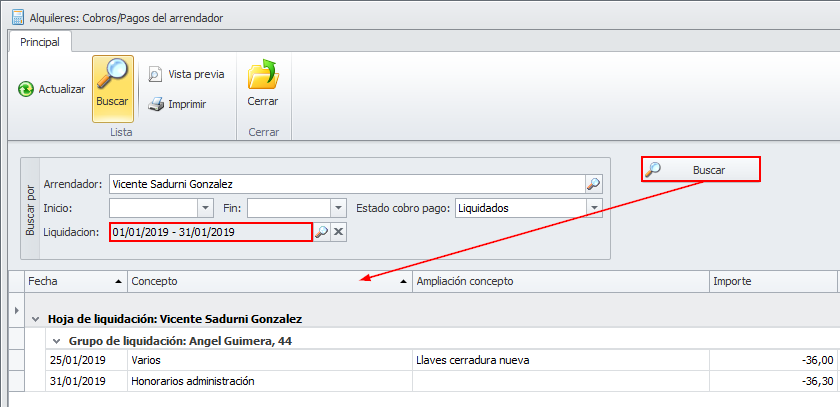
Task: Collapse Grupo de liquidación Angel Guimera, 44
Action: pyautogui.click(x=56, y=341)
